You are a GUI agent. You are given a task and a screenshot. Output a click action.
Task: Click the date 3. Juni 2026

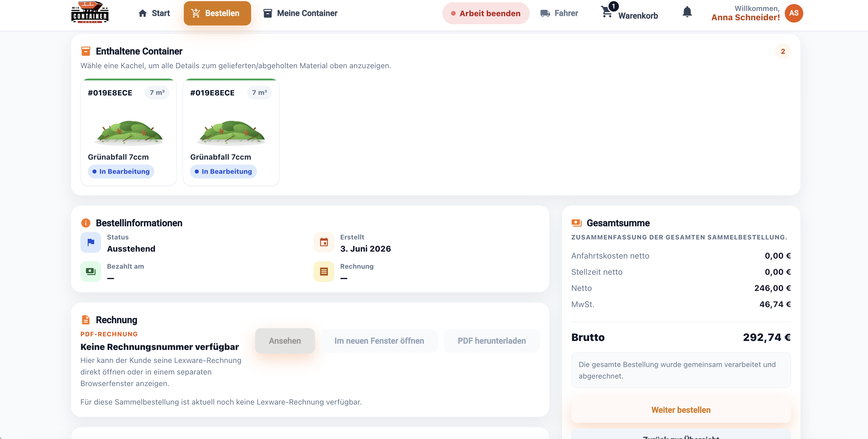pos(365,248)
